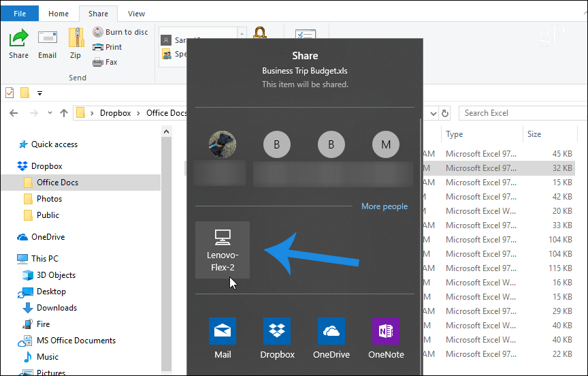
Task: Click the Properties checkmark icon in quick access toolbar
Action: tap(10, 93)
